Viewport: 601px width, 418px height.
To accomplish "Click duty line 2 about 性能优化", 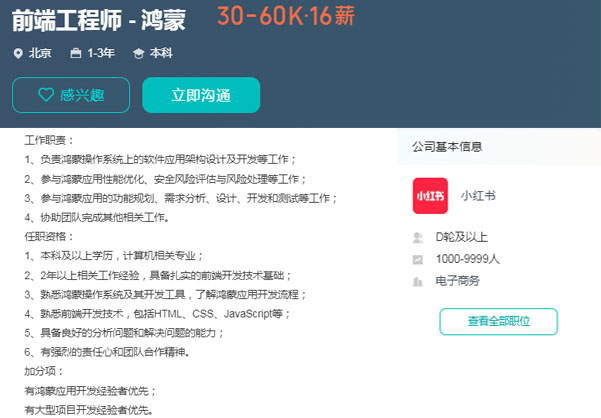I will click(x=165, y=179).
